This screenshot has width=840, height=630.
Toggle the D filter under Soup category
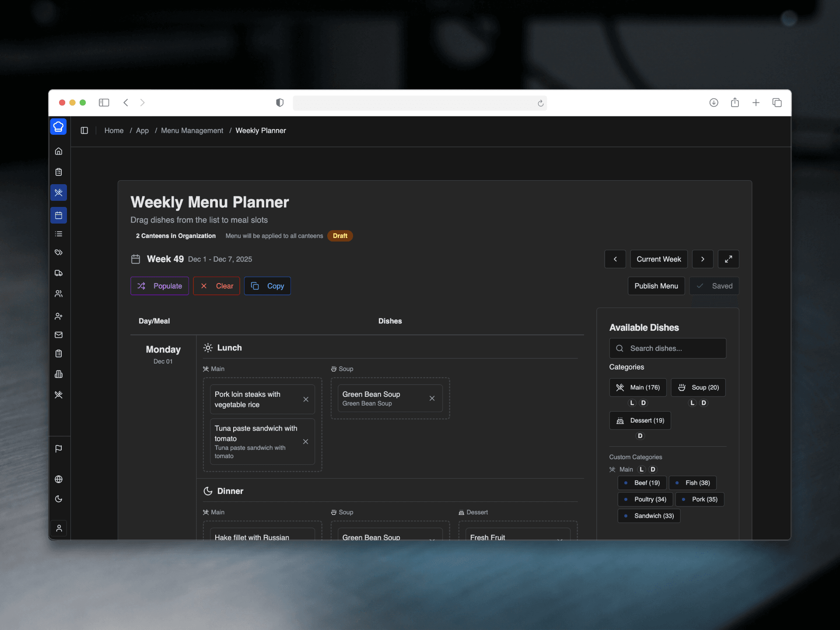(703, 402)
